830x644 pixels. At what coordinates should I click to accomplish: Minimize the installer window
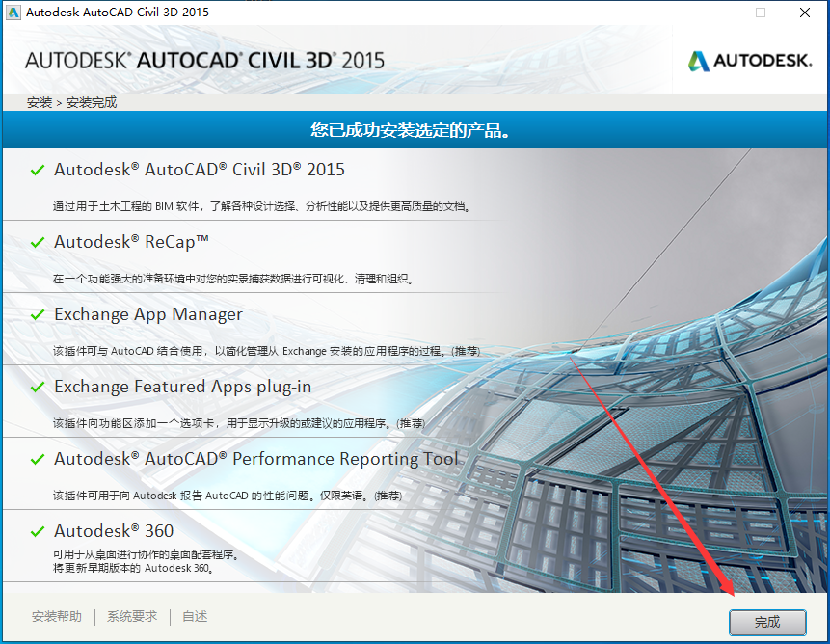click(717, 13)
